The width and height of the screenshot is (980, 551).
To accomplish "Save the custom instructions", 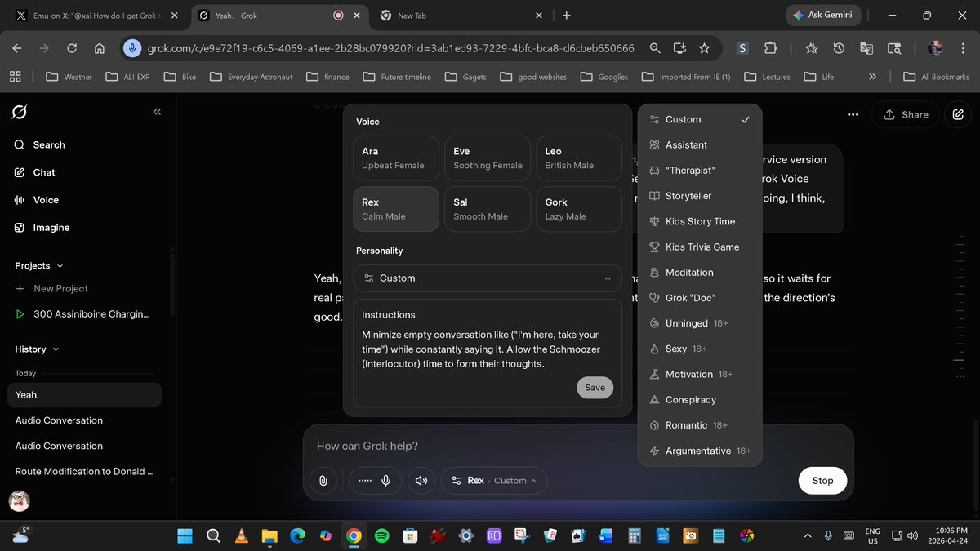I will pyautogui.click(x=595, y=388).
